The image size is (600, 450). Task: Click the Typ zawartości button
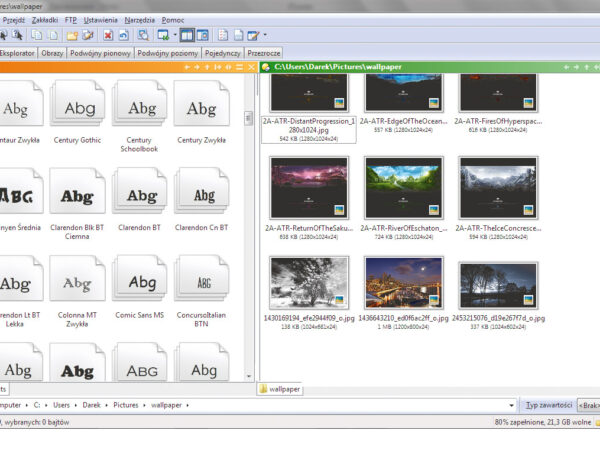pyautogui.click(x=549, y=405)
